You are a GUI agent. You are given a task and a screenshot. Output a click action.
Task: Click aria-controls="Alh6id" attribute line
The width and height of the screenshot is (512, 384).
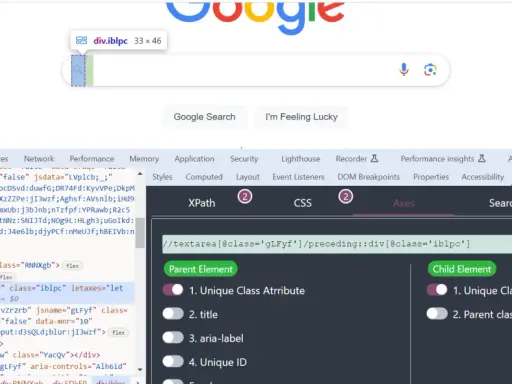78,366
